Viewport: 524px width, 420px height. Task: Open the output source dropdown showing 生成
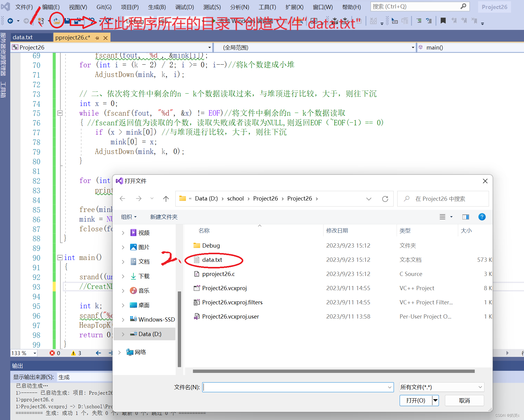point(85,377)
